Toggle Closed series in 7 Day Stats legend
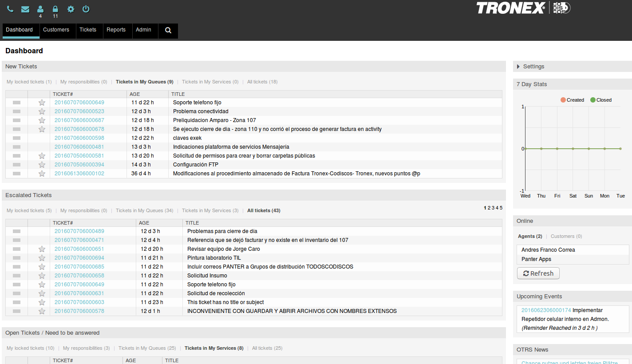The image size is (632, 364). click(x=601, y=100)
